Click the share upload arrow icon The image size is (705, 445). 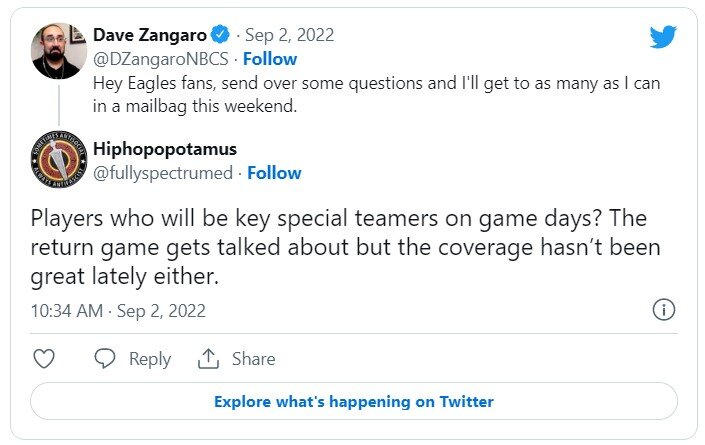coord(208,358)
